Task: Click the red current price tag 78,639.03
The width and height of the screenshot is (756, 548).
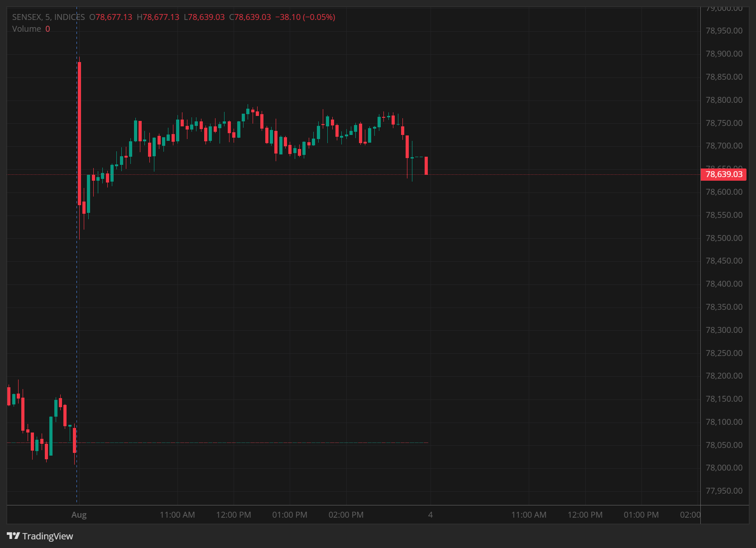Action: point(723,174)
